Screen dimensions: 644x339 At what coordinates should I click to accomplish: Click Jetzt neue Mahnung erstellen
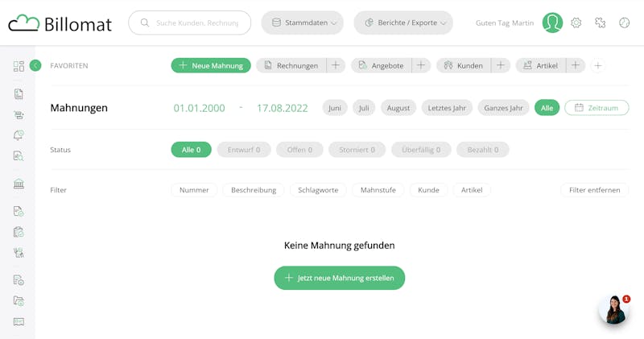(340, 278)
